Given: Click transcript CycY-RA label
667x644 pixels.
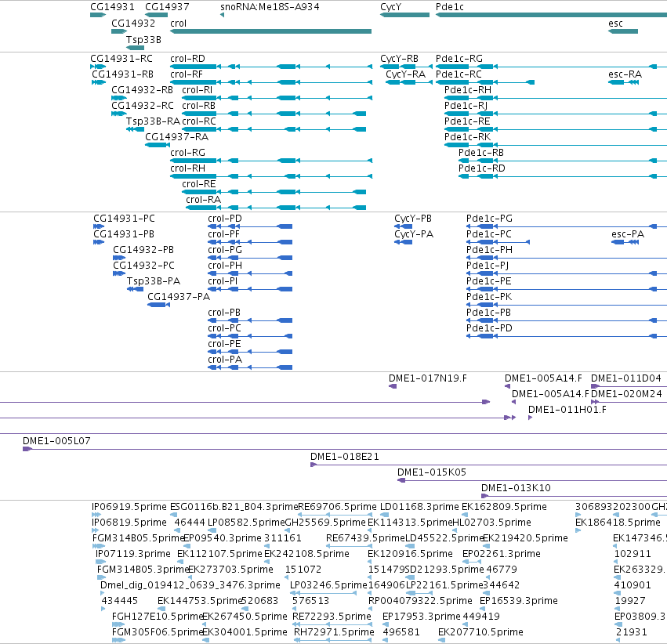Looking at the screenshot, I should (x=405, y=74).
